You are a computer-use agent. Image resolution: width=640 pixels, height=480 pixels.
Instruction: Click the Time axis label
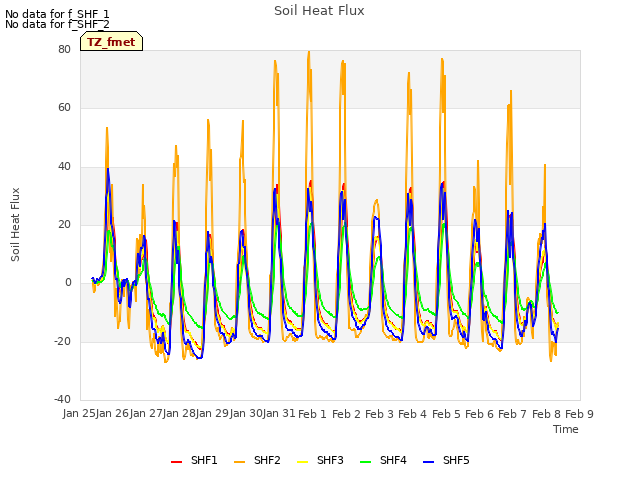tap(566, 429)
